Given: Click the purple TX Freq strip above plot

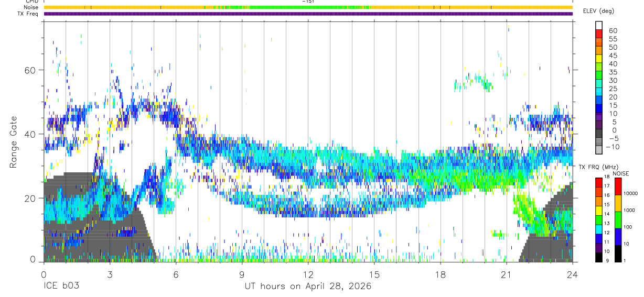Looking at the screenshot, I should 308,14.
